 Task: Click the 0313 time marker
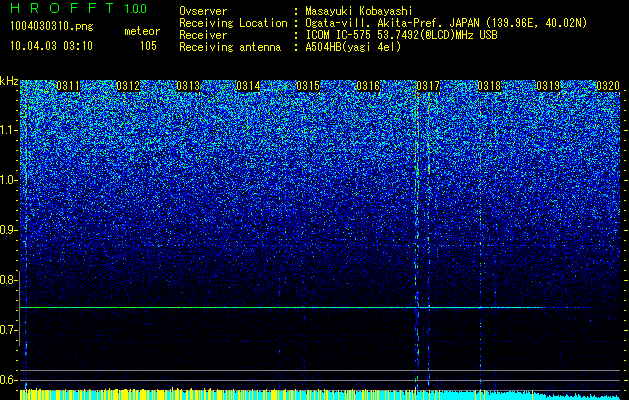(188, 86)
